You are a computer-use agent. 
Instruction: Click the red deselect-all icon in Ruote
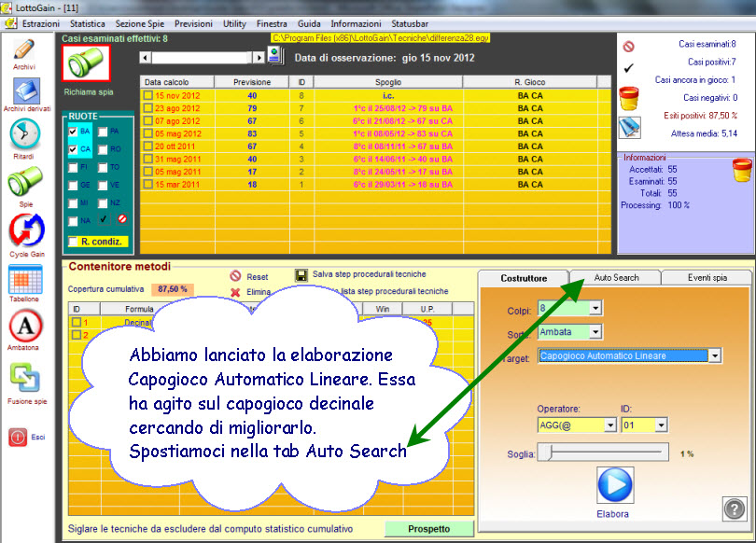(122, 218)
